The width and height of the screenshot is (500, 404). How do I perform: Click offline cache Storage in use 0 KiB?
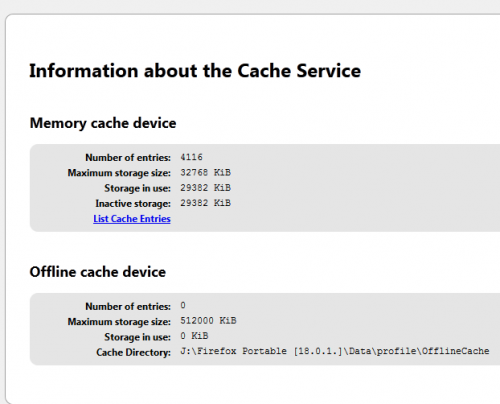click(194, 336)
